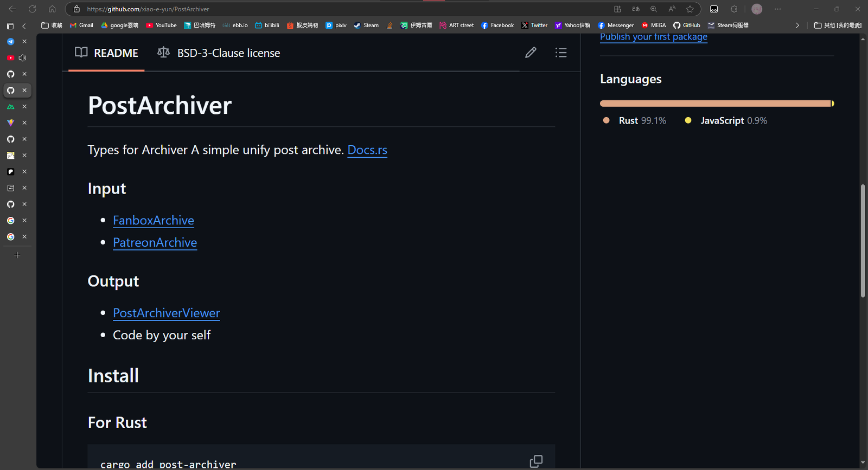Open the FanboxArchive link
This screenshot has height=470, width=868.
pos(154,221)
